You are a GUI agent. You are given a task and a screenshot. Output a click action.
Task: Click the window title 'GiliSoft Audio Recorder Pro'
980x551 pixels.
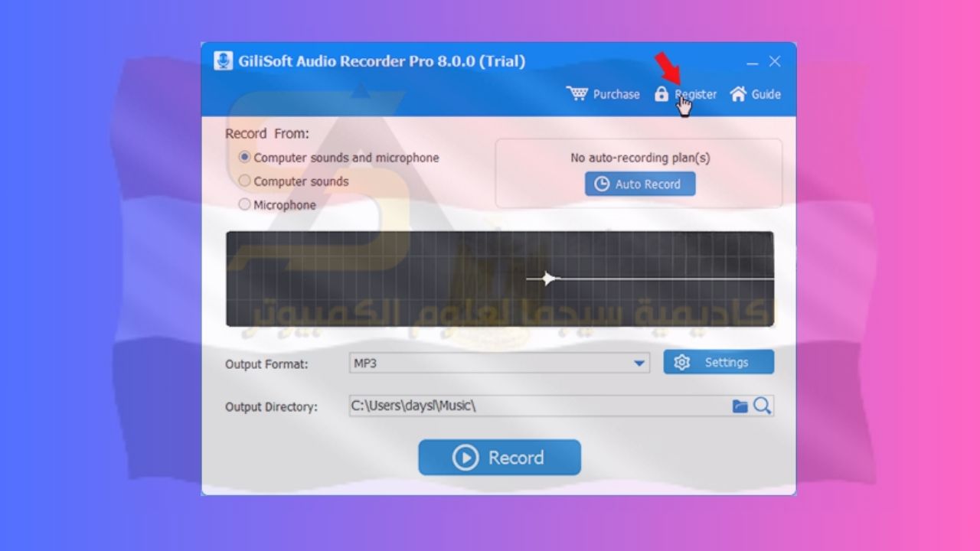337,61
